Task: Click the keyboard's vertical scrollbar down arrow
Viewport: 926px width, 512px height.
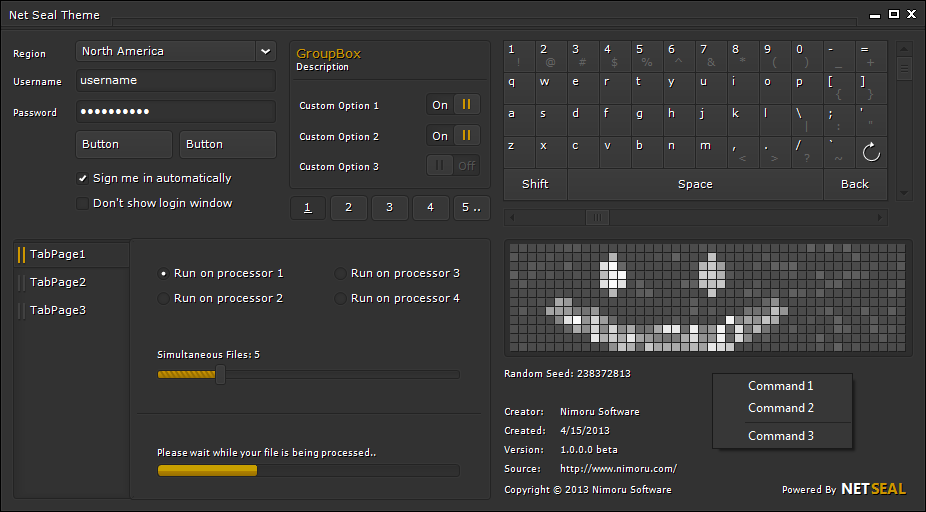Action: tap(904, 192)
